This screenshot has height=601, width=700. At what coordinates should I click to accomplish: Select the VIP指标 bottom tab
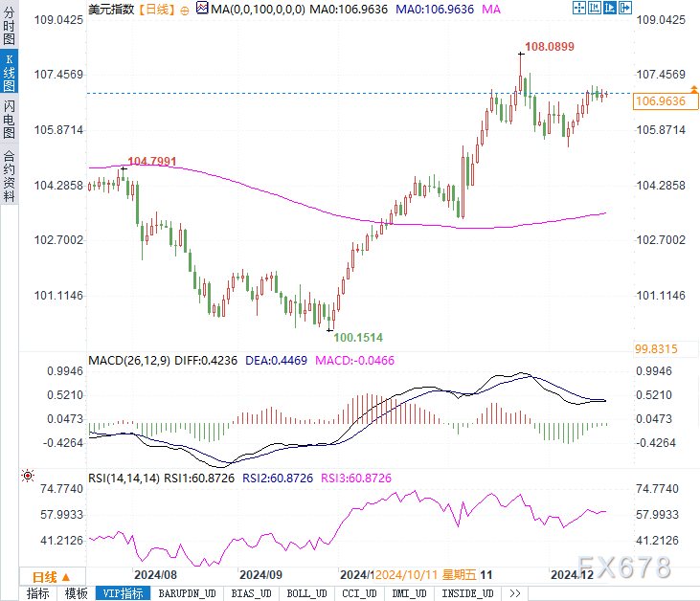[x=124, y=593]
